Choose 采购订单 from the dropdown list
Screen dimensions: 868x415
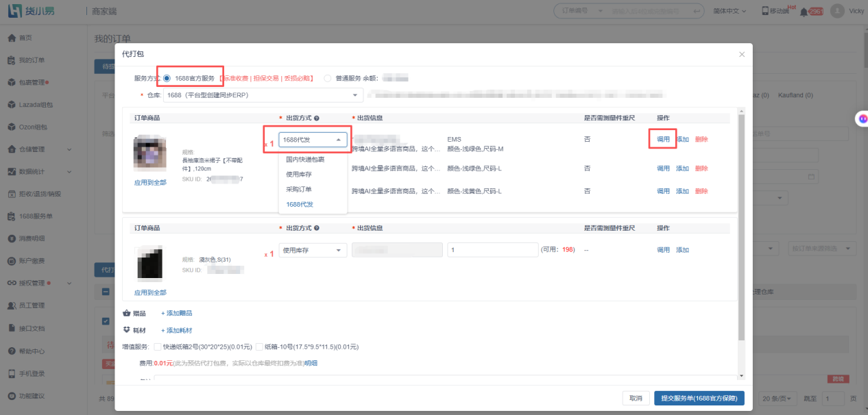[x=313, y=189]
